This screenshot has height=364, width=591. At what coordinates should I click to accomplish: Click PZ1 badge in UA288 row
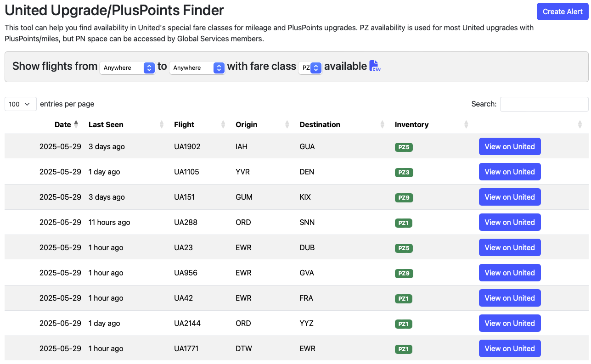pyautogui.click(x=404, y=223)
